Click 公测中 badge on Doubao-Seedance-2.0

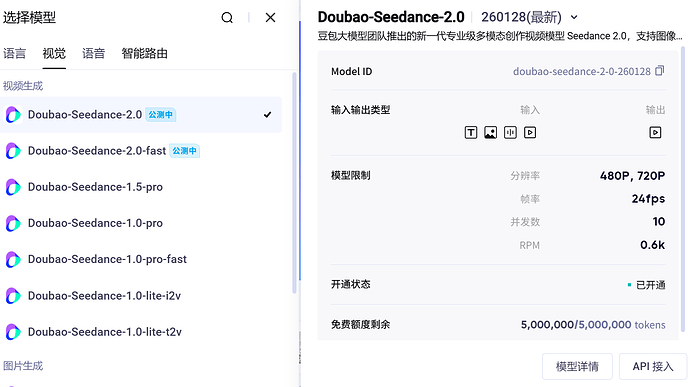(161, 115)
